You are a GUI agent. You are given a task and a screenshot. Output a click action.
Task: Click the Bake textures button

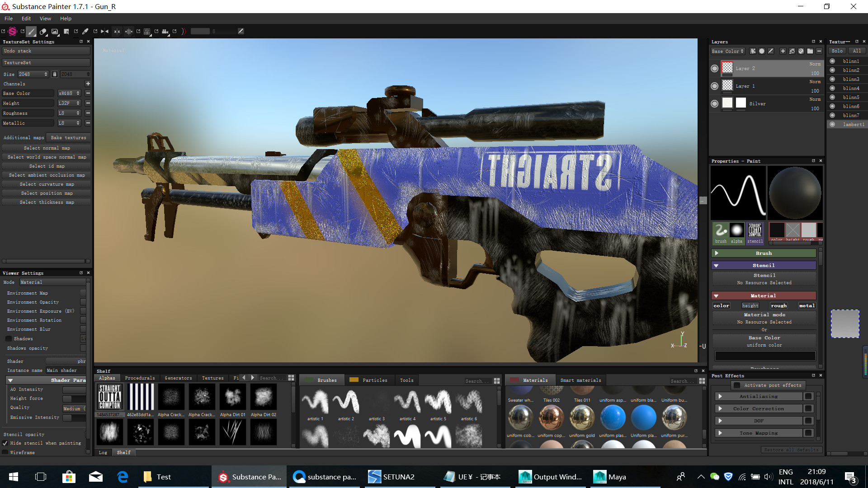click(68, 137)
